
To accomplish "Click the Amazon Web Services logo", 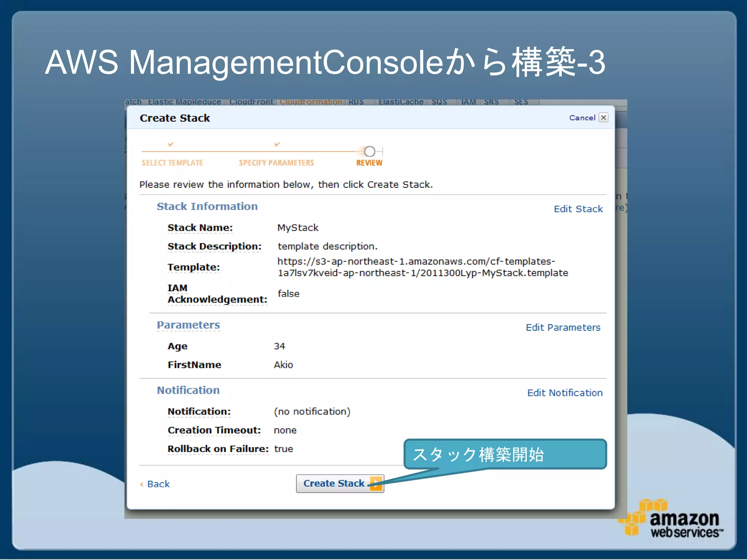I will click(x=670, y=519).
